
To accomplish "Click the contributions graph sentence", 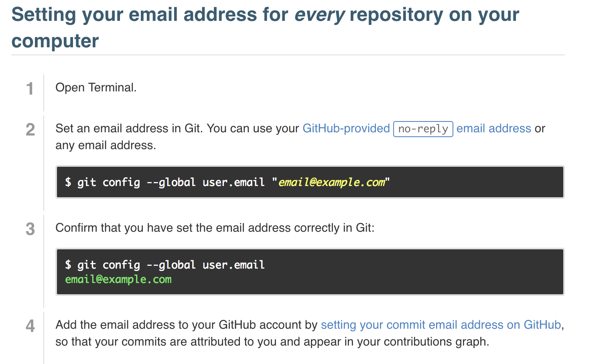I will pyautogui.click(x=272, y=342).
